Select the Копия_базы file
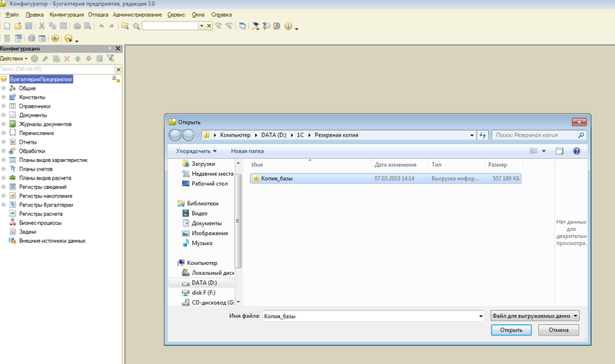Image resolution: width=615 pixels, height=364 pixels. 386,178
